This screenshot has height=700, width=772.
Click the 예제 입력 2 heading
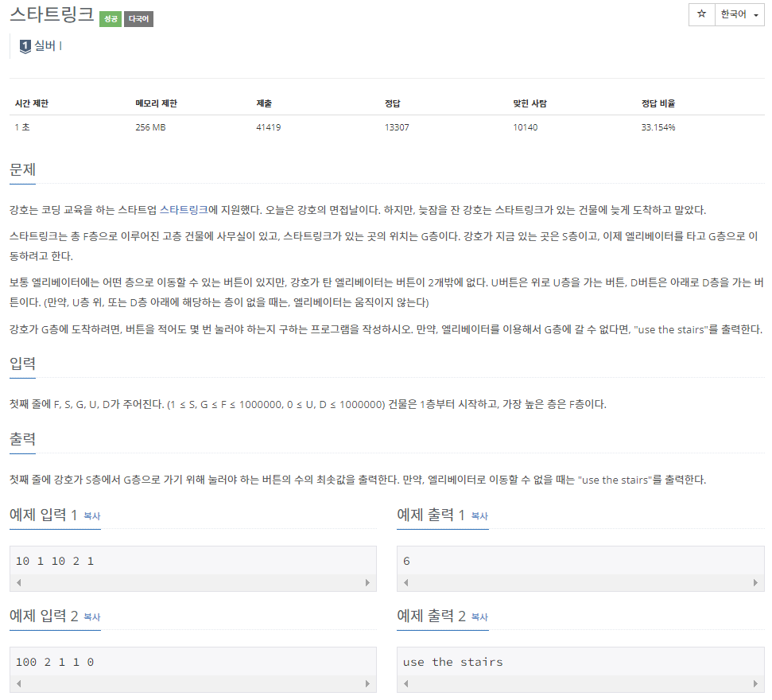click(44, 616)
